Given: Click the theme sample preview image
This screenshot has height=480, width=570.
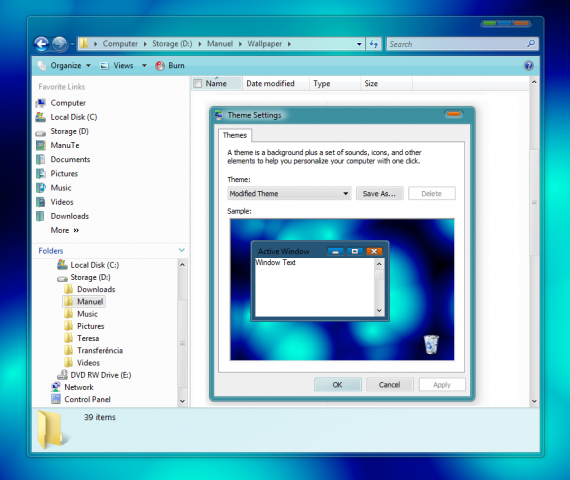Looking at the screenshot, I should click(x=342, y=289).
